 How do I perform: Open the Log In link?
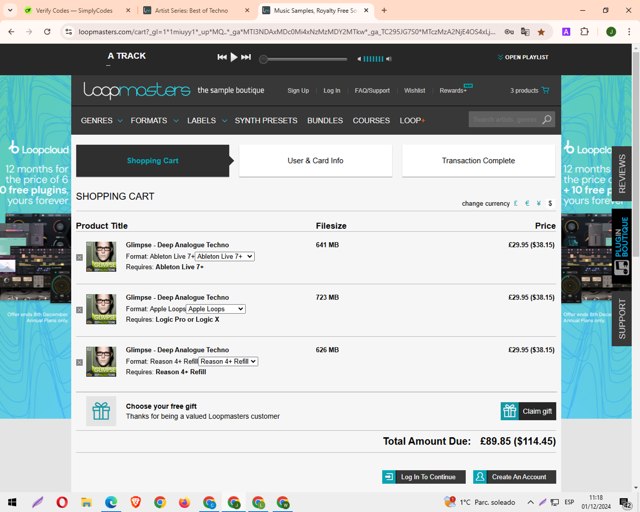click(331, 91)
